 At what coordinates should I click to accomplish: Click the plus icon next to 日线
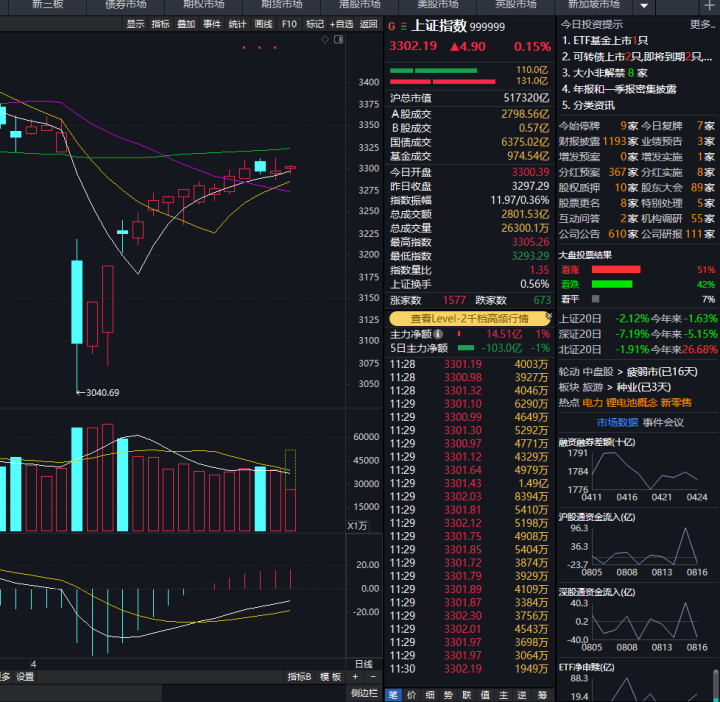[x=355, y=677]
